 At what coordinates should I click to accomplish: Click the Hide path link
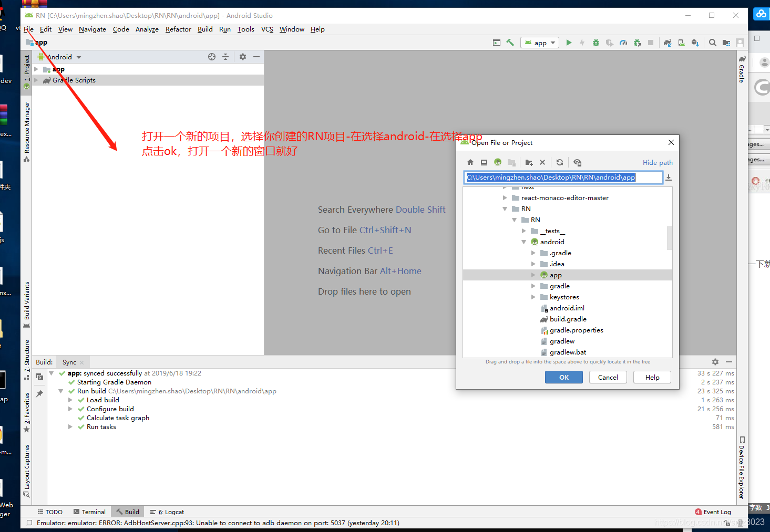(x=658, y=163)
